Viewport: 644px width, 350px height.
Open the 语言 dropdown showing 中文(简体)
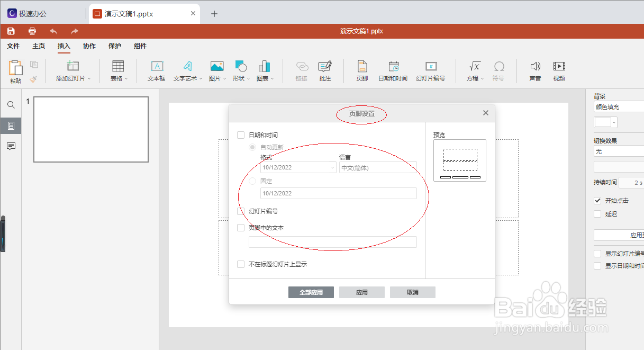[x=378, y=167]
